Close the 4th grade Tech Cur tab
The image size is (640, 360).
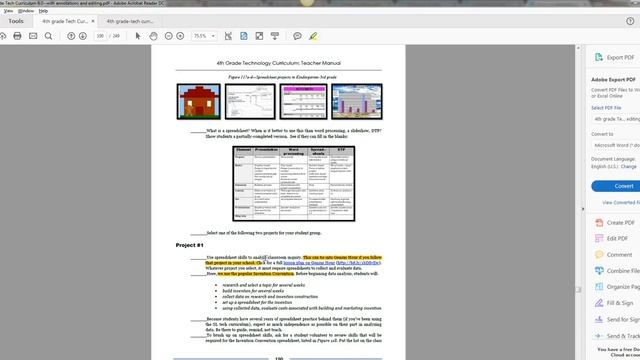click(93, 21)
